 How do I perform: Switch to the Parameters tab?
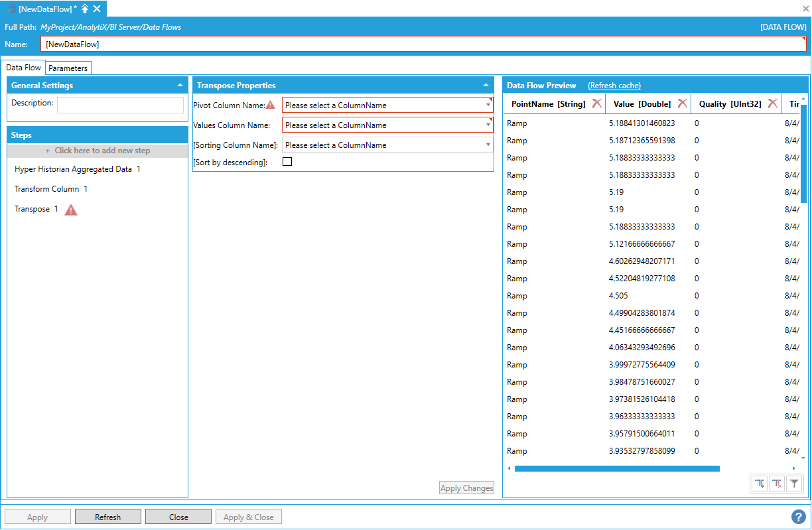pyautogui.click(x=68, y=68)
